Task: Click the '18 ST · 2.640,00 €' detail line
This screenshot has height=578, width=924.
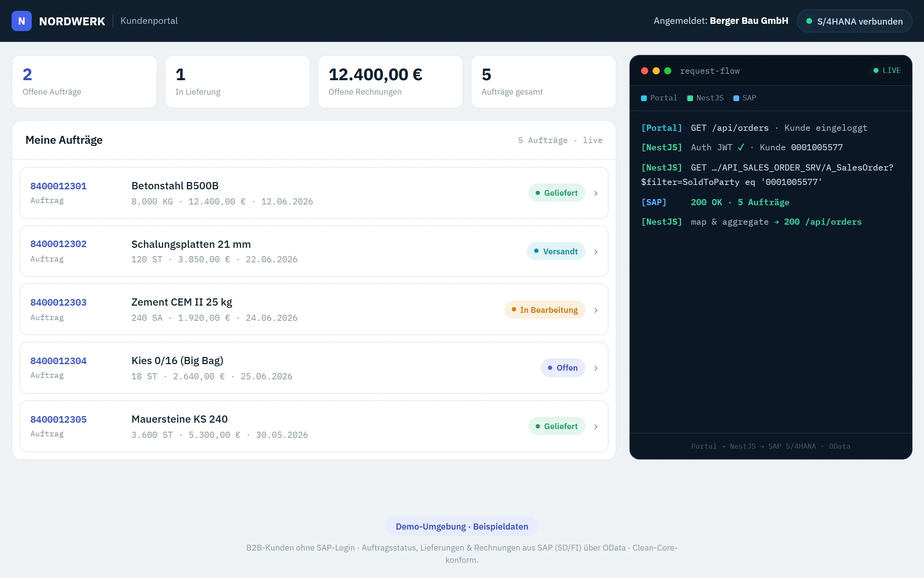Action: 212,376
